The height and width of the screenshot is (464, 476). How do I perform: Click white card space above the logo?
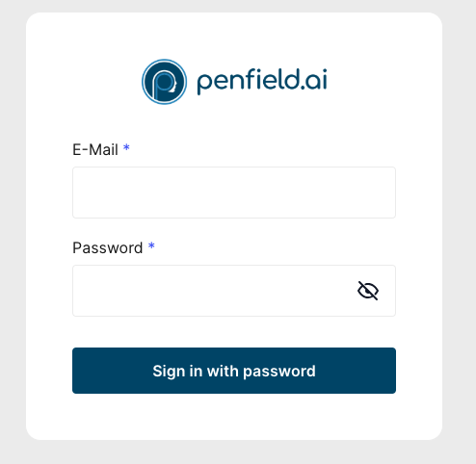[234, 36]
